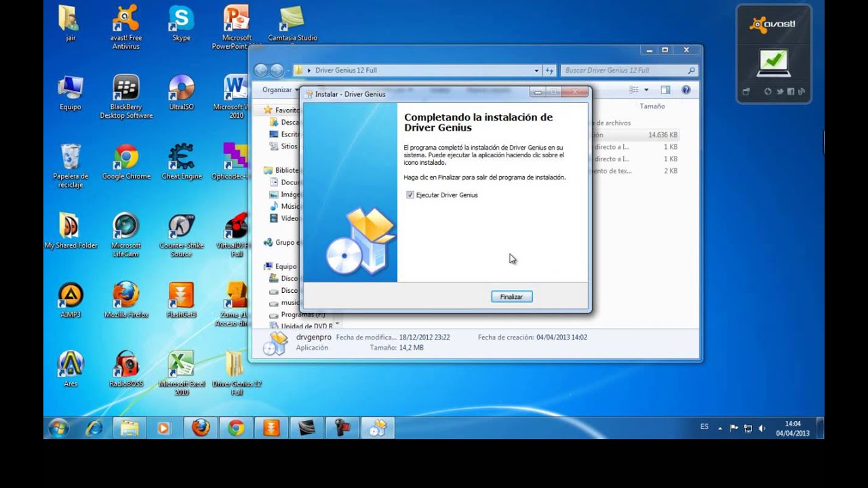The width and height of the screenshot is (868, 488).
Task: Open Windows Media Player from taskbar
Action: 165,428
